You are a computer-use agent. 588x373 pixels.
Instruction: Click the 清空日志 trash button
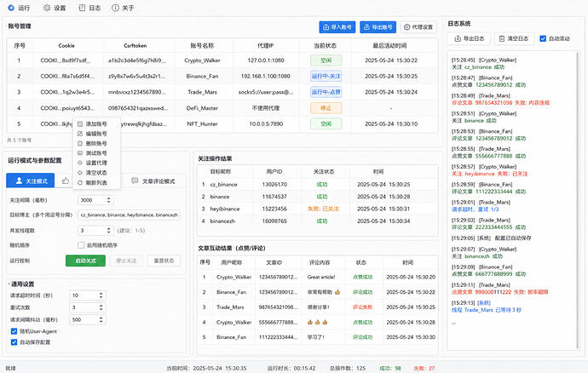coord(514,38)
